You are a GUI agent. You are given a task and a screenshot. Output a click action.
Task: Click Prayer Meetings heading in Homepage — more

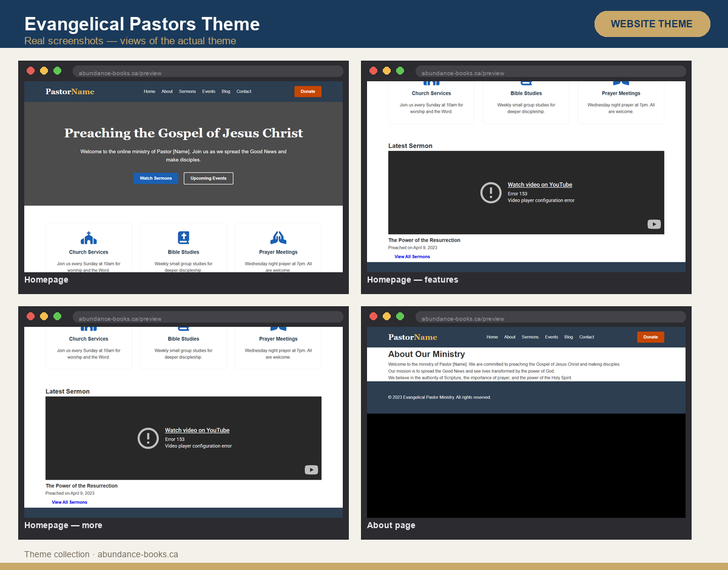coord(278,339)
